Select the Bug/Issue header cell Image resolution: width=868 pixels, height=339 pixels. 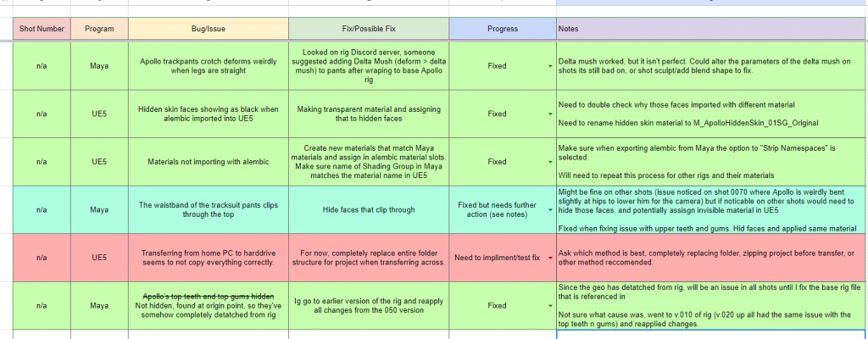pos(209,29)
